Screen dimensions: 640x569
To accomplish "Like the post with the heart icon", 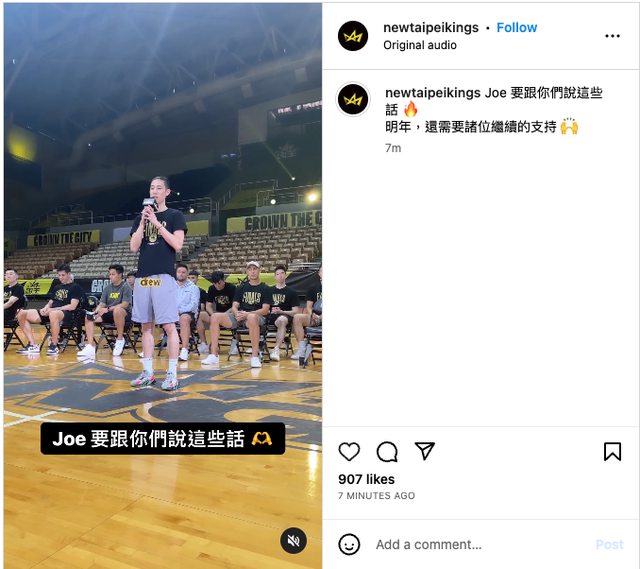I will [349, 451].
